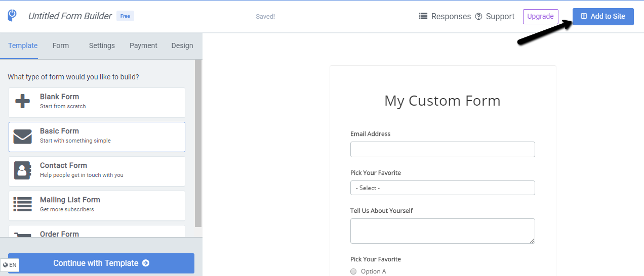Select the Option A radio button

(353, 271)
